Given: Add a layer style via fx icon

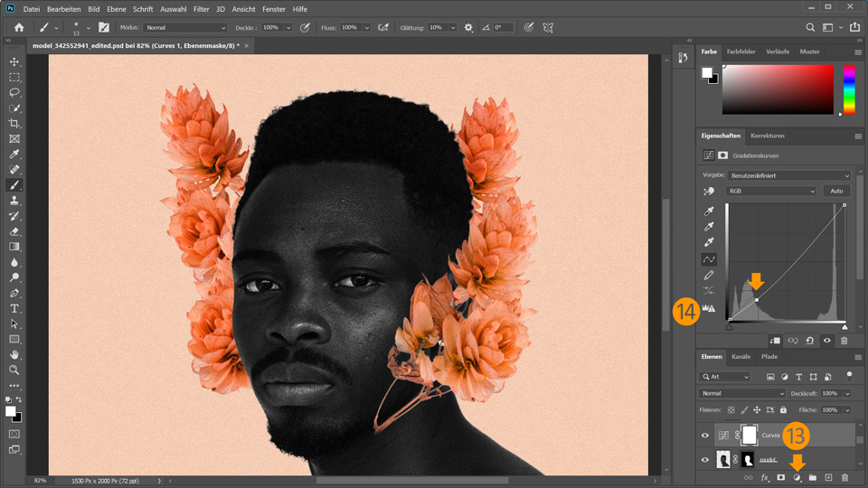Looking at the screenshot, I should (764, 477).
